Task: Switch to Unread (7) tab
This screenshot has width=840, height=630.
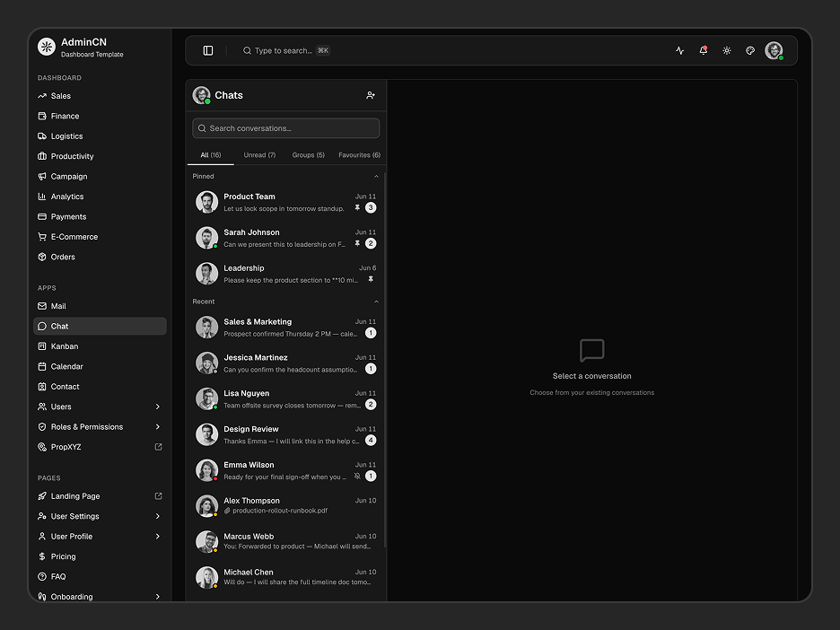Action: coord(259,155)
